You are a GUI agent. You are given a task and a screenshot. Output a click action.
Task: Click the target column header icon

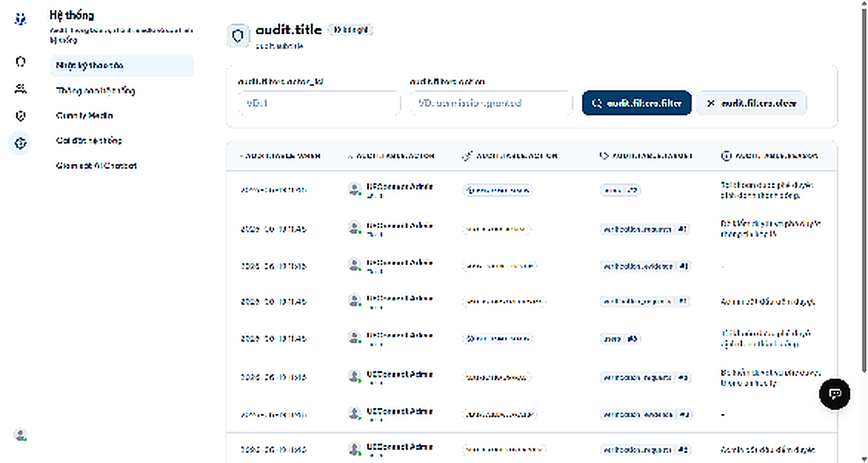(x=604, y=156)
